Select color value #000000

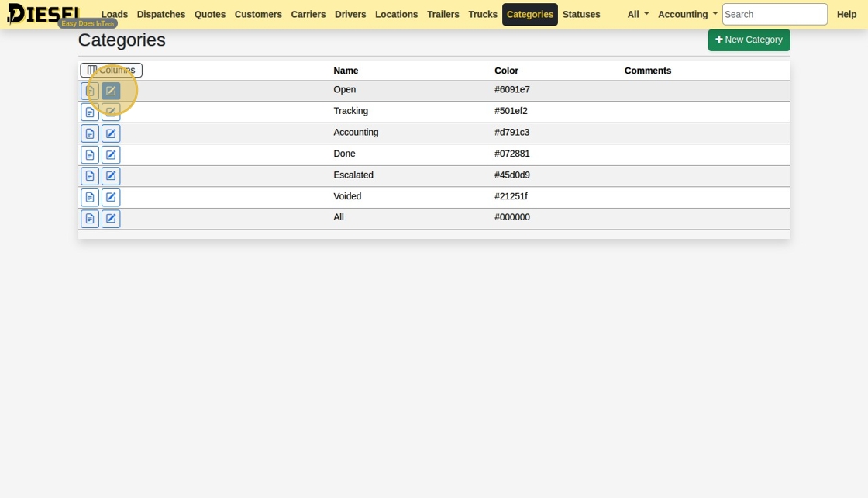click(x=512, y=217)
